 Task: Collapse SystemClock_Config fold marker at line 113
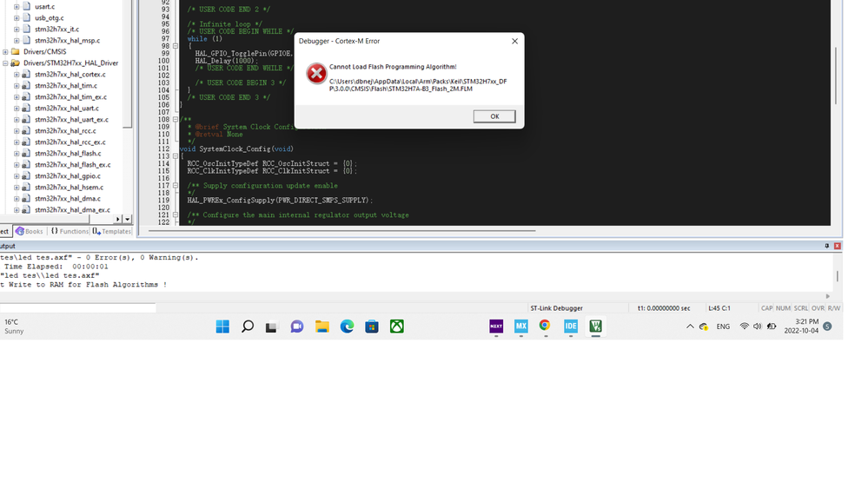point(176,156)
